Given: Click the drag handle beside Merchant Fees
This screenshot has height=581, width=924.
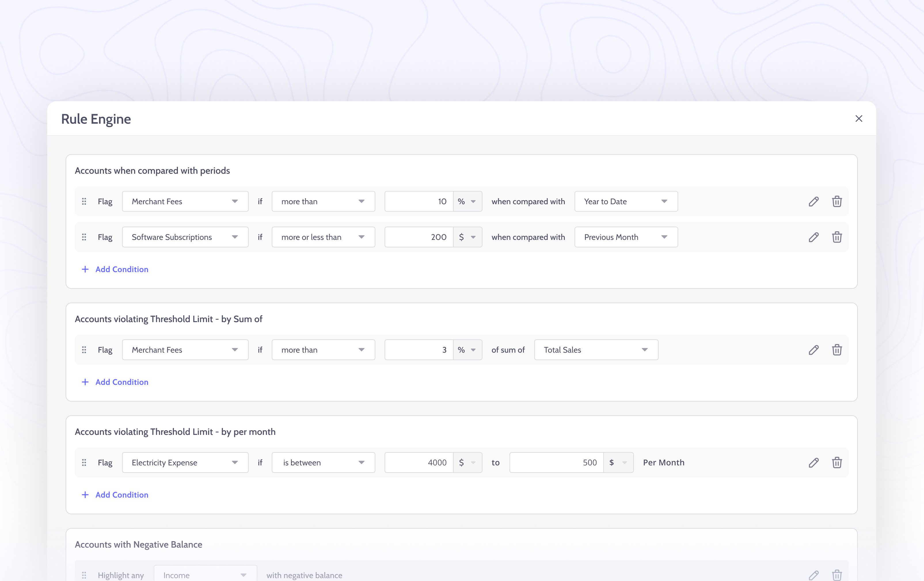Looking at the screenshot, I should 84,201.
